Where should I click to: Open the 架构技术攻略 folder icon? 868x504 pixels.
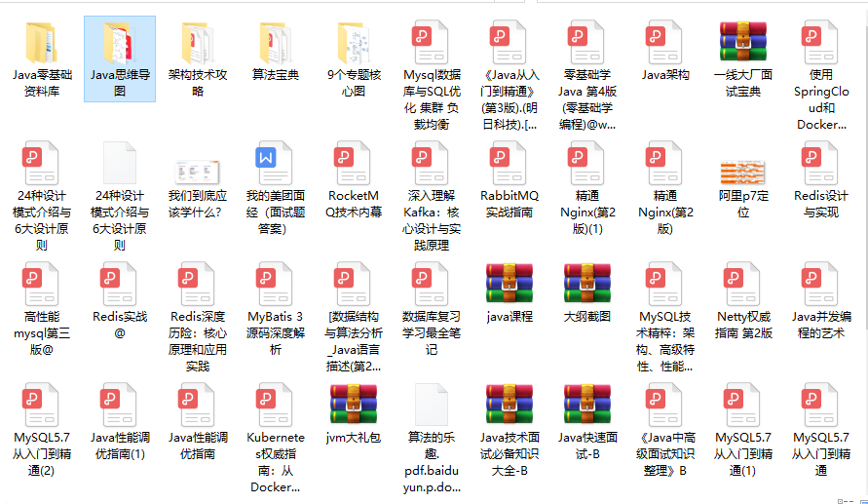(x=198, y=42)
